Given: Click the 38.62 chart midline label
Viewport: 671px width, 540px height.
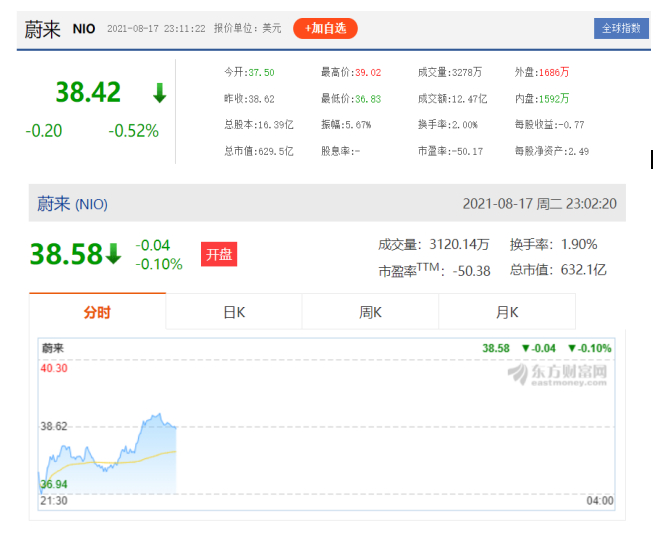Looking at the screenshot, I should (54, 426).
